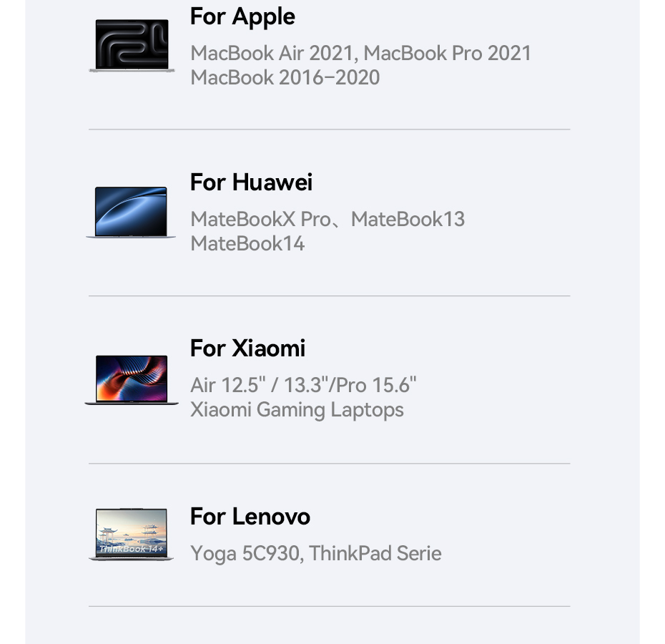Select the "For Xiaomi" heading

coord(247,348)
